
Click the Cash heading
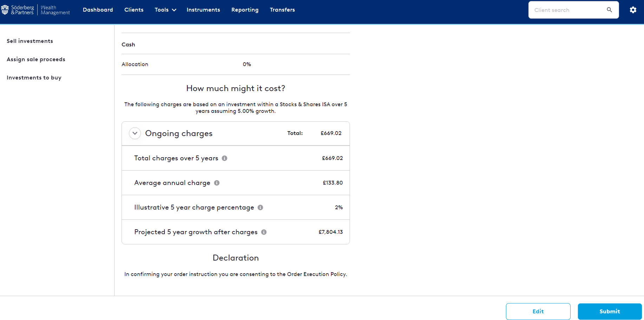point(128,45)
